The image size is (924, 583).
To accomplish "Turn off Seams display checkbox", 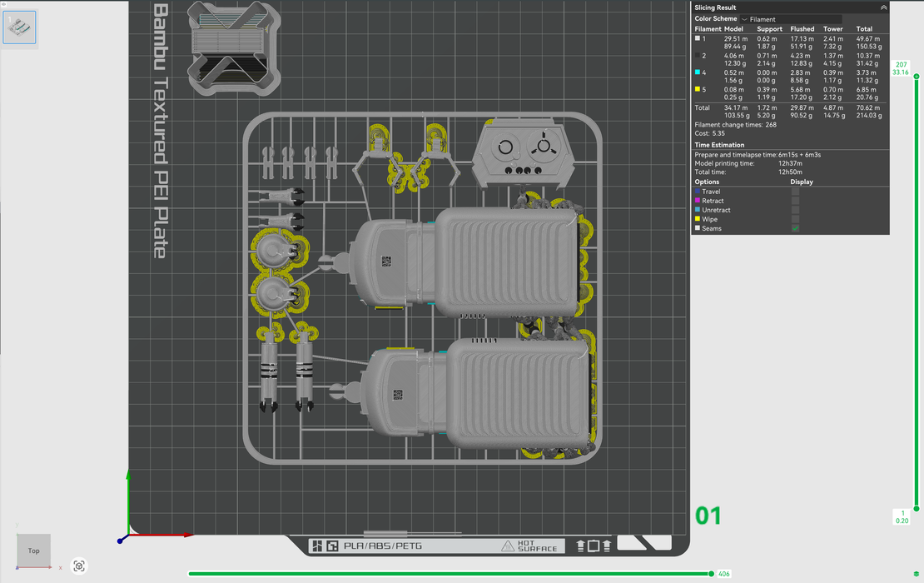I will click(x=795, y=228).
